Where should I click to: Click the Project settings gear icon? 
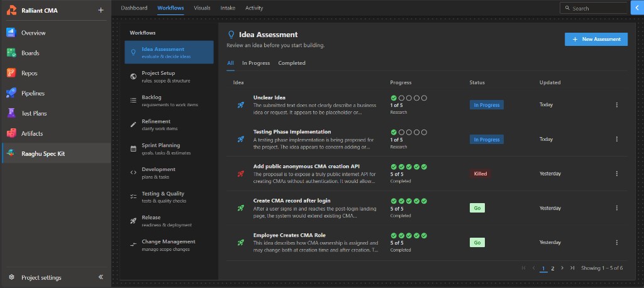(x=11, y=277)
